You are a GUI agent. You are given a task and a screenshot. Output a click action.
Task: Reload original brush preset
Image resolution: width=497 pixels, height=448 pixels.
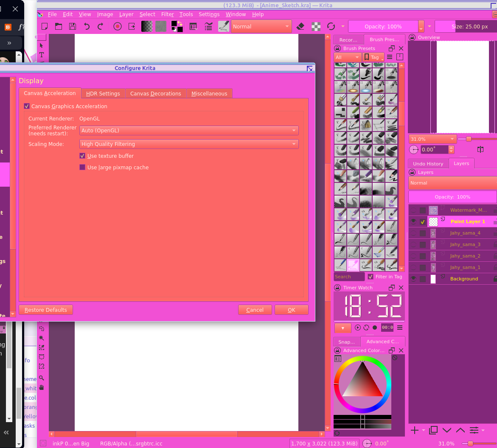[331, 27]
